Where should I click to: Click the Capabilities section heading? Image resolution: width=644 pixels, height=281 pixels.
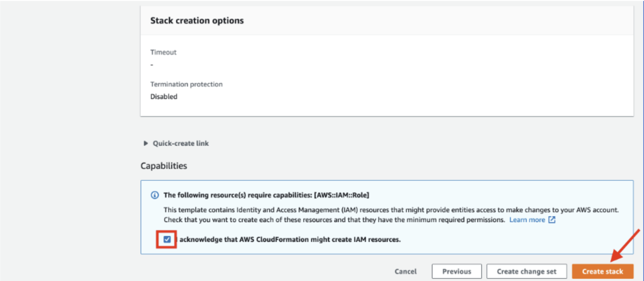coord(164,166)
